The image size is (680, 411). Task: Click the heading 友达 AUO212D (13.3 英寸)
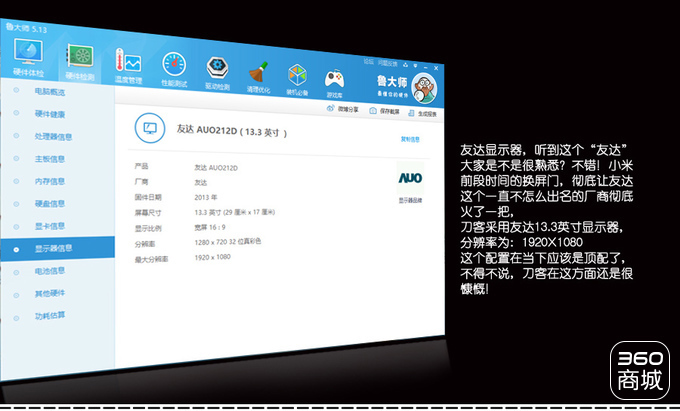point(232,131)
